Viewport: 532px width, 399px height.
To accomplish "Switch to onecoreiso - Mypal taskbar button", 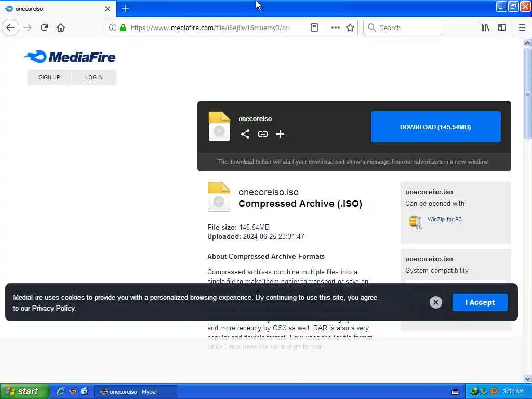I will [x=136, y=392].
